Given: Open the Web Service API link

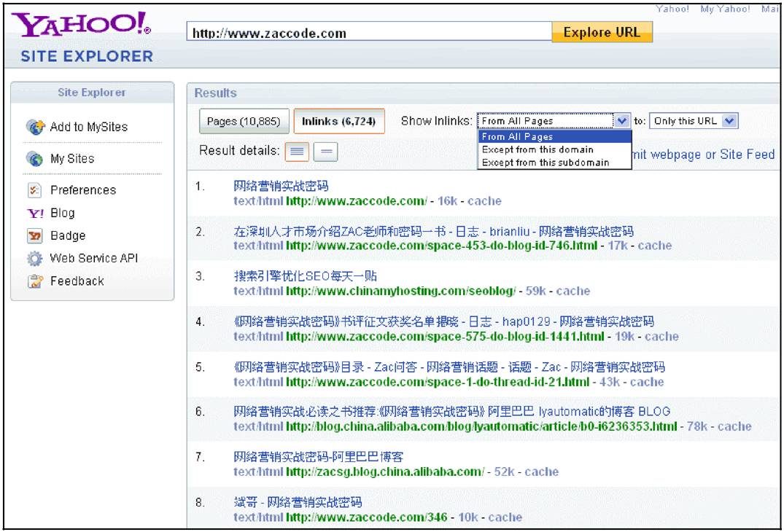Looking at the screenshot, I should click(x=93, y=258).
